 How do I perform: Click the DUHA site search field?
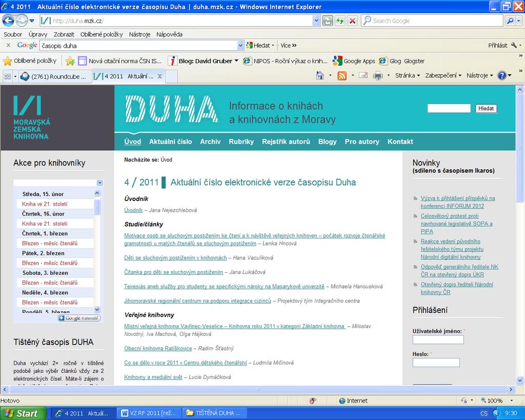[x=449, y=108]
